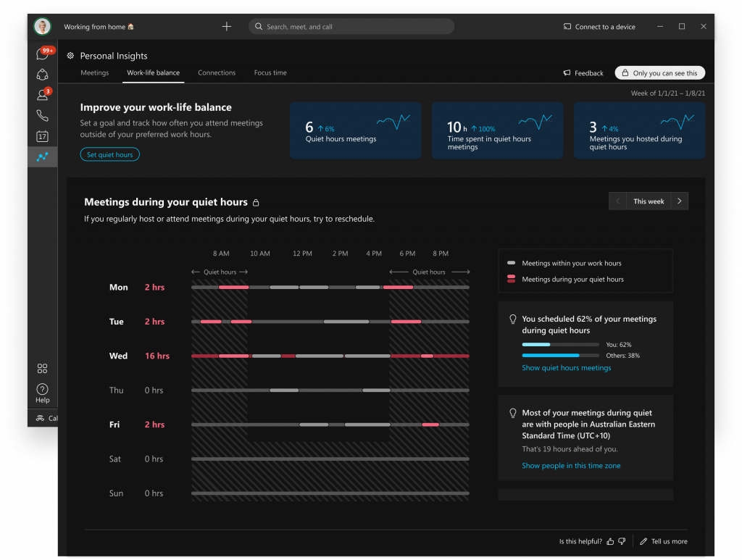The width and height of the screenshot is (742, 560).
Task: Open the Messaging chat icon in sidebar
Action: (42, 54)
